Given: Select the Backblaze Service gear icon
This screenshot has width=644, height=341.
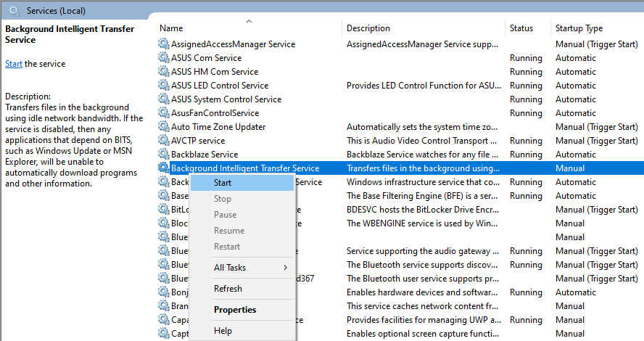Looking at the screenshot, I should [x=163, y=155].
